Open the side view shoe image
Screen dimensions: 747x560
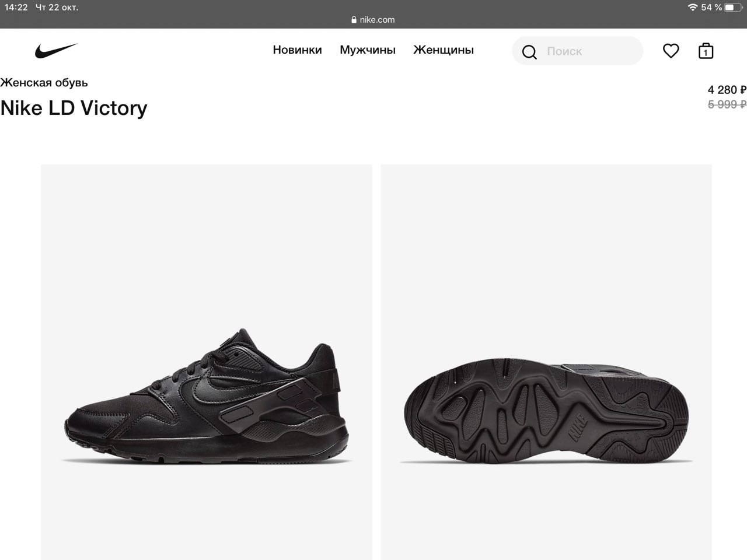pos(206,362)
